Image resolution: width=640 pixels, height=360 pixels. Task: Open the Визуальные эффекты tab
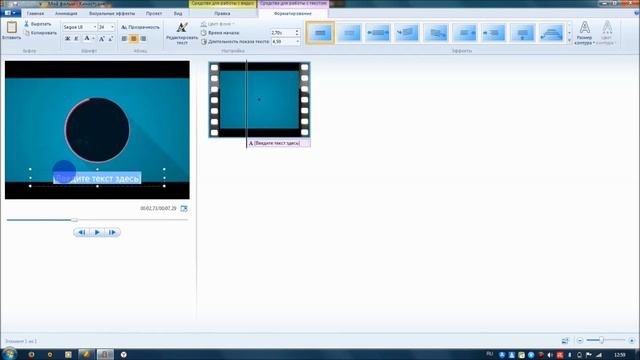112,13
